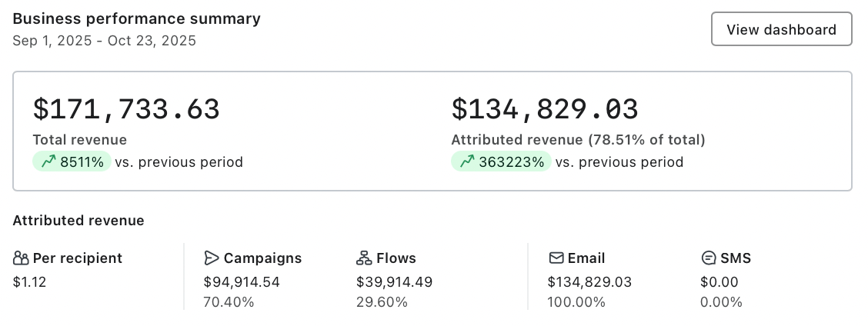Click the View dashboard button

click(781, 30)
